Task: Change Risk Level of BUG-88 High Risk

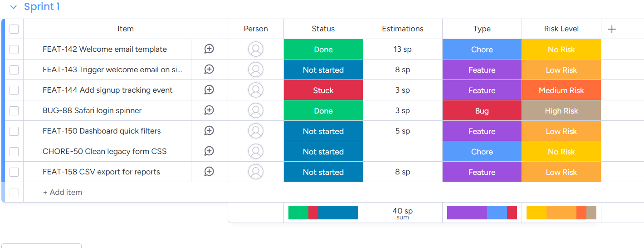Action: [561, 110]
